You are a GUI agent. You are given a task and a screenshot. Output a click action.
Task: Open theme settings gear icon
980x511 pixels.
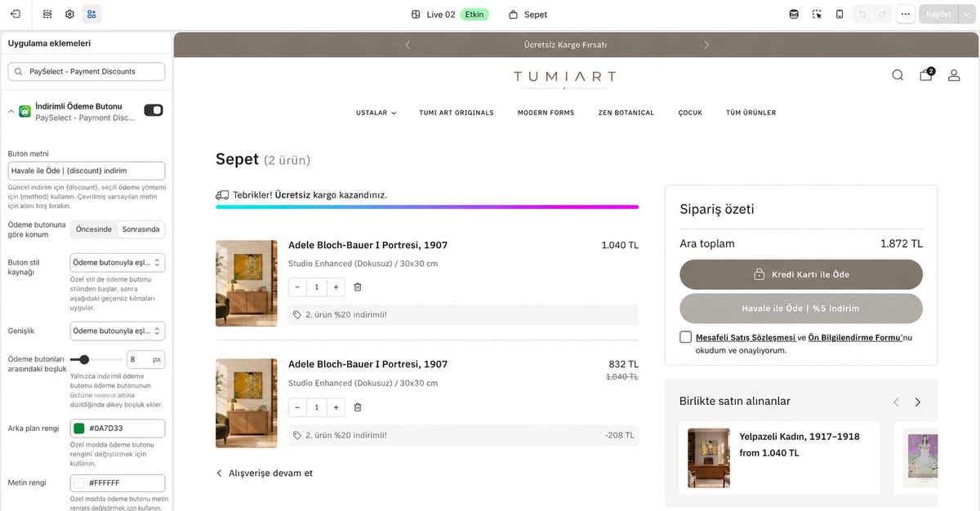click(69, 14)
